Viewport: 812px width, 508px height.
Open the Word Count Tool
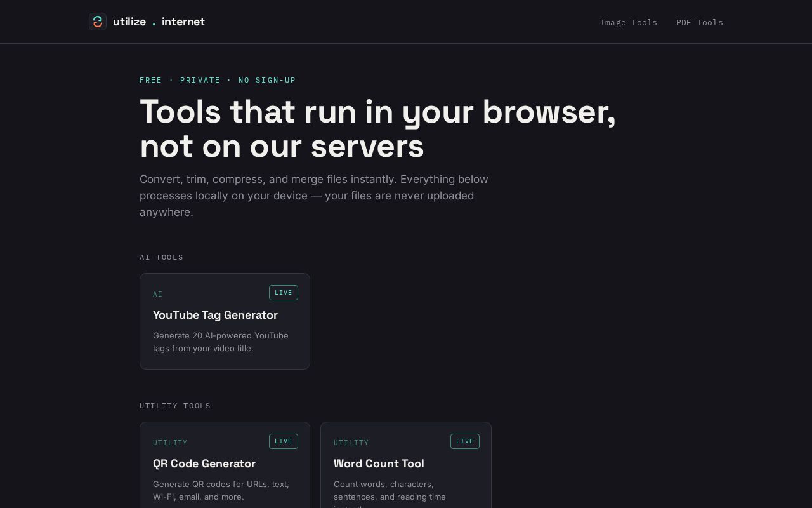point(406,465)
